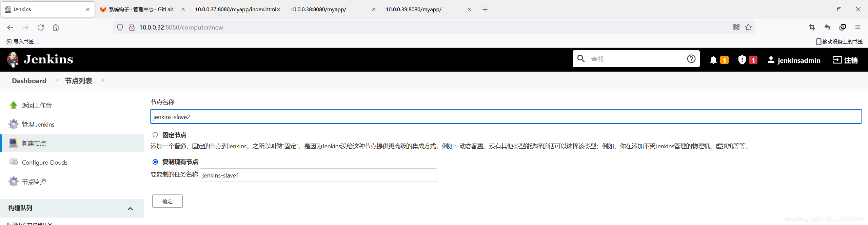Focus the 要复制的任务名称 field

[x=318, y=175]
